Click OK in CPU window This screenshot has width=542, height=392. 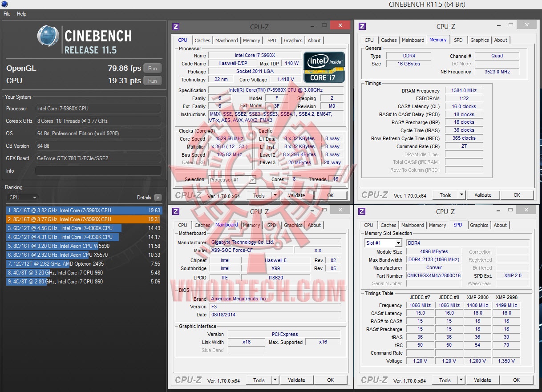tap(330, 195)
